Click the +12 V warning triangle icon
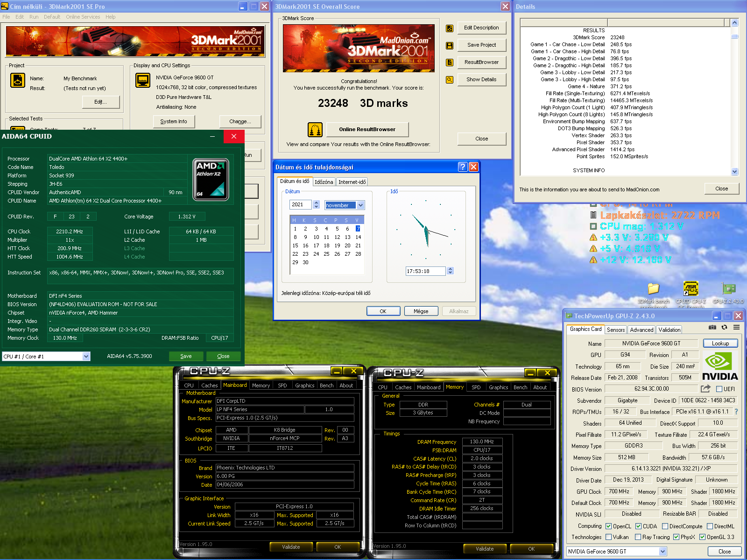Screen dimensions: 747x560 point(593,259)
